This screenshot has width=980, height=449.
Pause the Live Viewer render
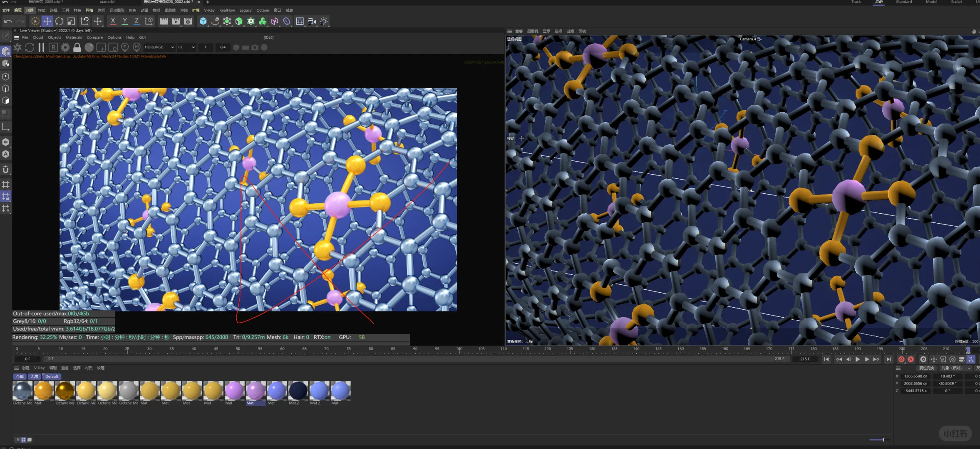pos(41,47)
